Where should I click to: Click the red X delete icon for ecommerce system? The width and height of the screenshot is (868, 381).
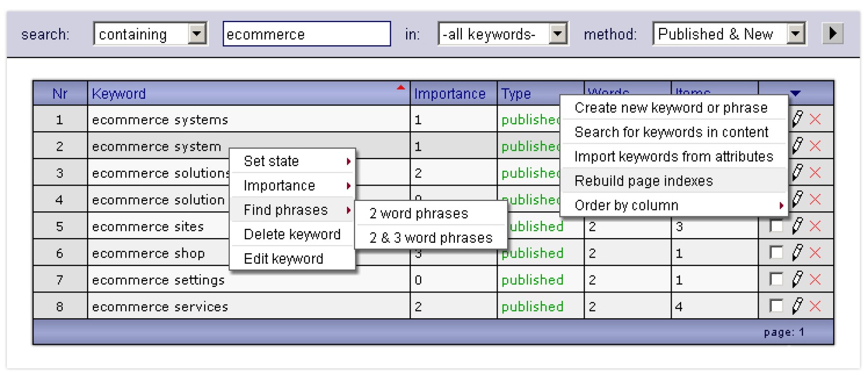tap(815, 146)
